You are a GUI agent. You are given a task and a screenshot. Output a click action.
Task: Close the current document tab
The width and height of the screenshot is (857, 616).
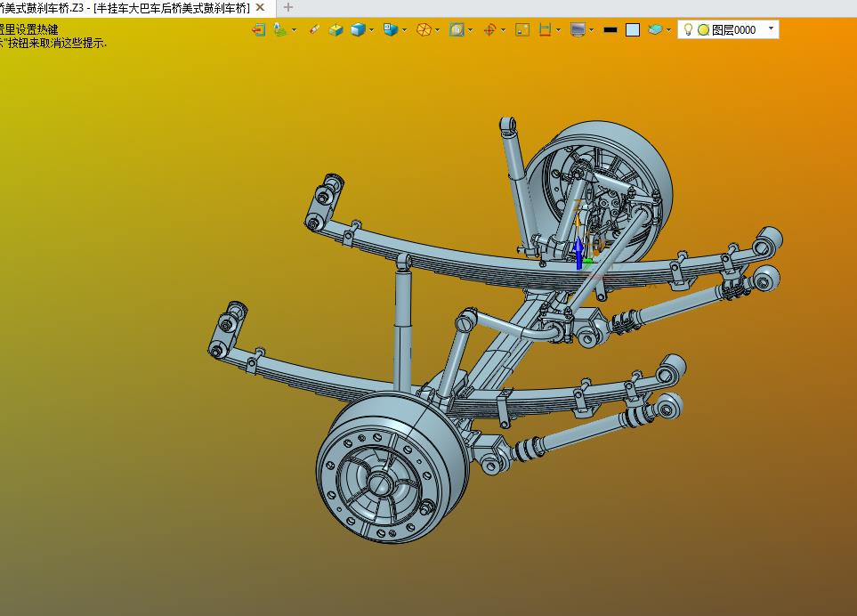[x=260, y=7]
